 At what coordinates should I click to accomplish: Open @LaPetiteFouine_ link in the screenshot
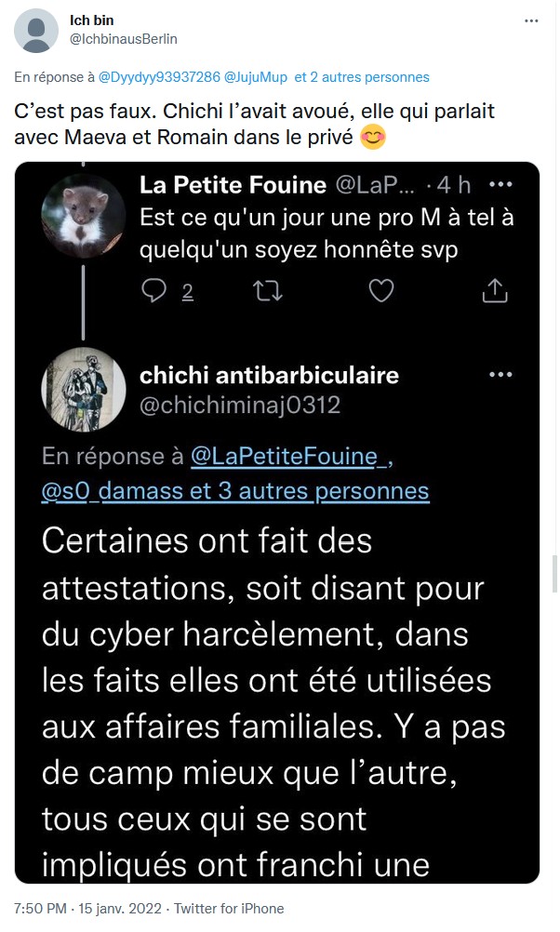291,457
